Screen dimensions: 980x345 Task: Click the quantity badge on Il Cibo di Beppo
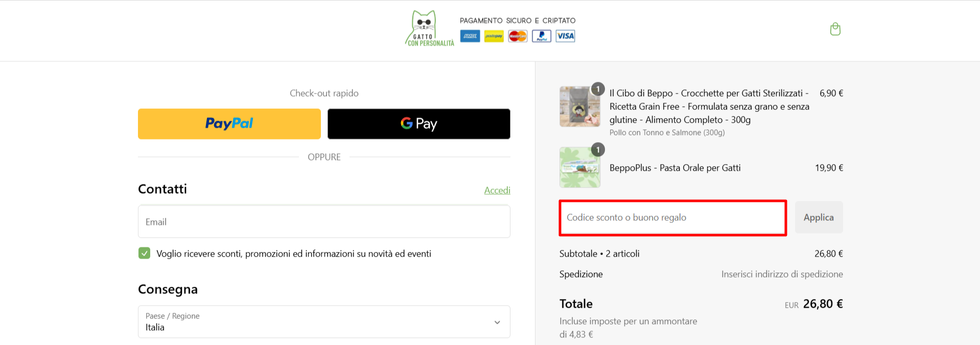598,89
